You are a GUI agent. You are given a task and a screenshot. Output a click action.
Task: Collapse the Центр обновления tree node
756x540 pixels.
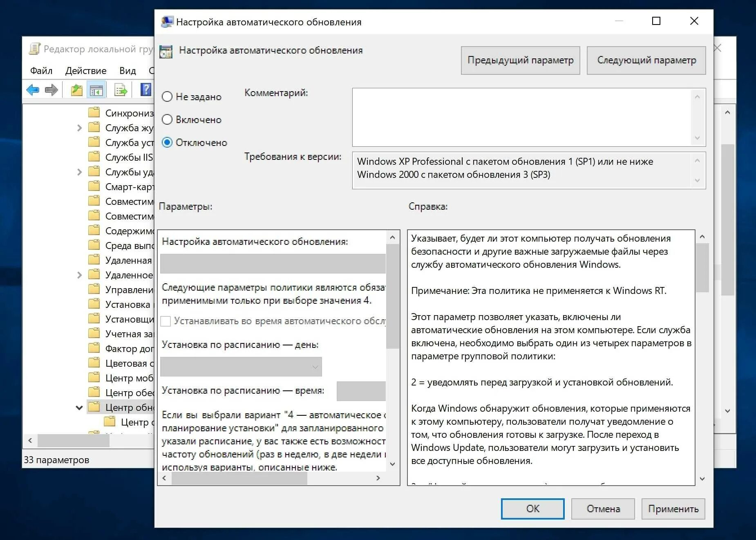78,407
